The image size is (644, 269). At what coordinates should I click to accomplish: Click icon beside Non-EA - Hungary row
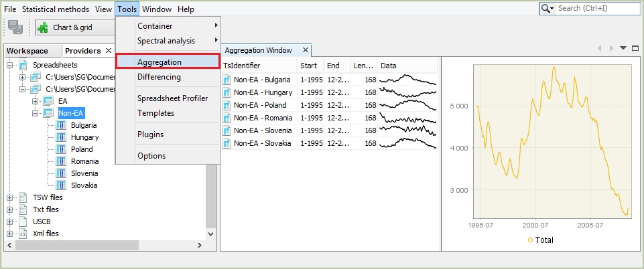[x=227, y=93]
